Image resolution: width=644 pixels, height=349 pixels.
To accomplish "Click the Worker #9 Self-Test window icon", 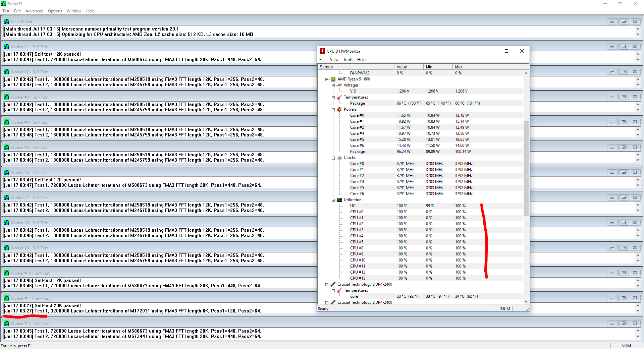I will point(7,248).
